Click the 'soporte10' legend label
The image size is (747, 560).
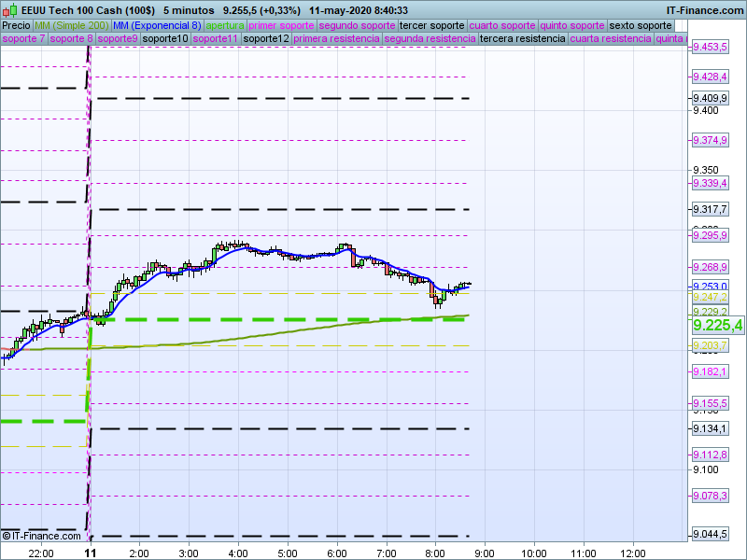click(167, 39)
